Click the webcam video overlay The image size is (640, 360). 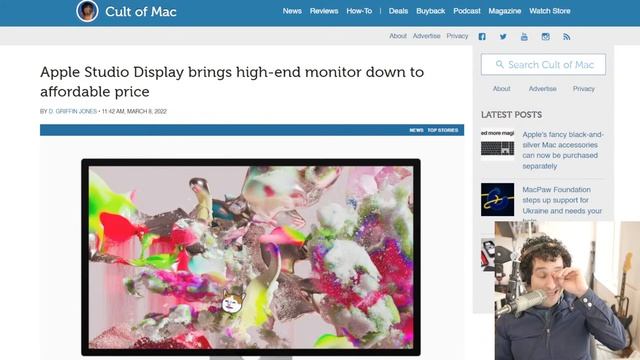pyautogui.click(x=567, y=290)
